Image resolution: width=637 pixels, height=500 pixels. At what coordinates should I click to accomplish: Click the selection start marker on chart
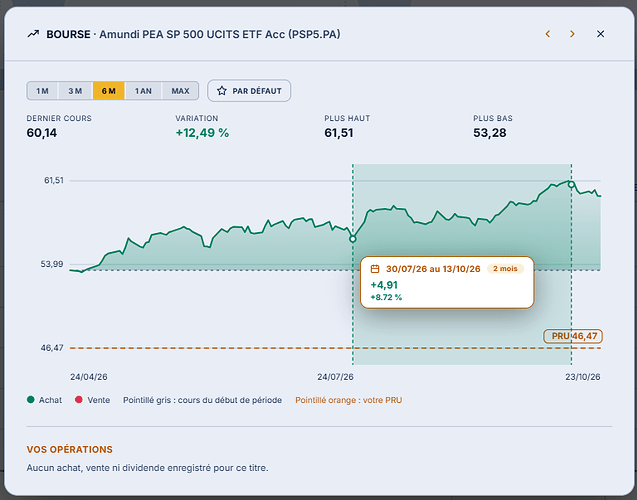353,239
